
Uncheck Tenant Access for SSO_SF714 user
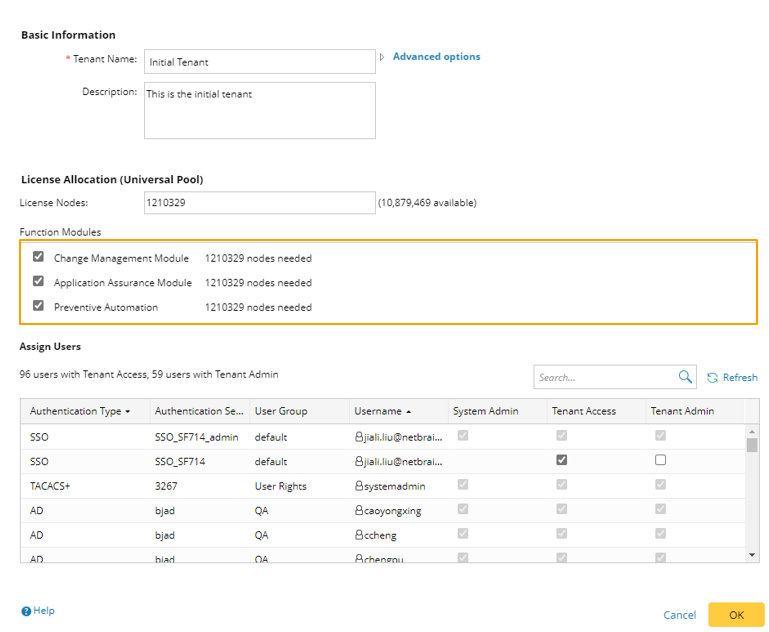pos(562,460)
